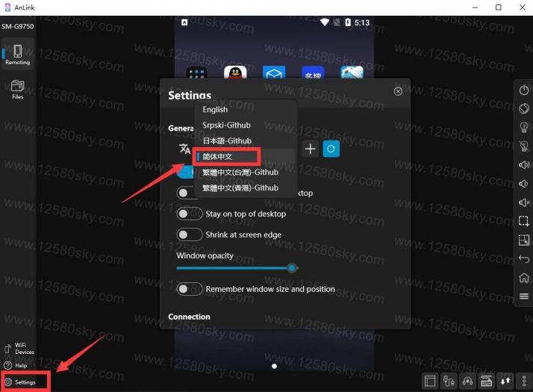Click the power button icon
This screenshot has height=392, width=533.
(524, 90)
